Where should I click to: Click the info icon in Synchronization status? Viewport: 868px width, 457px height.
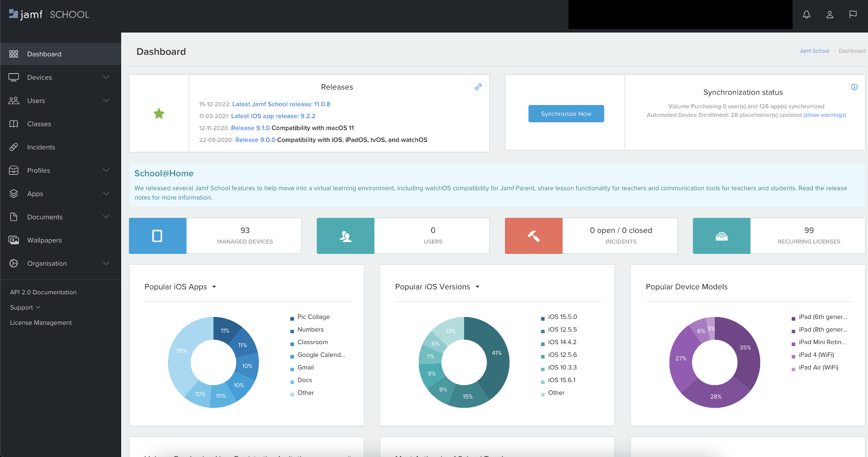pos(854,87)
